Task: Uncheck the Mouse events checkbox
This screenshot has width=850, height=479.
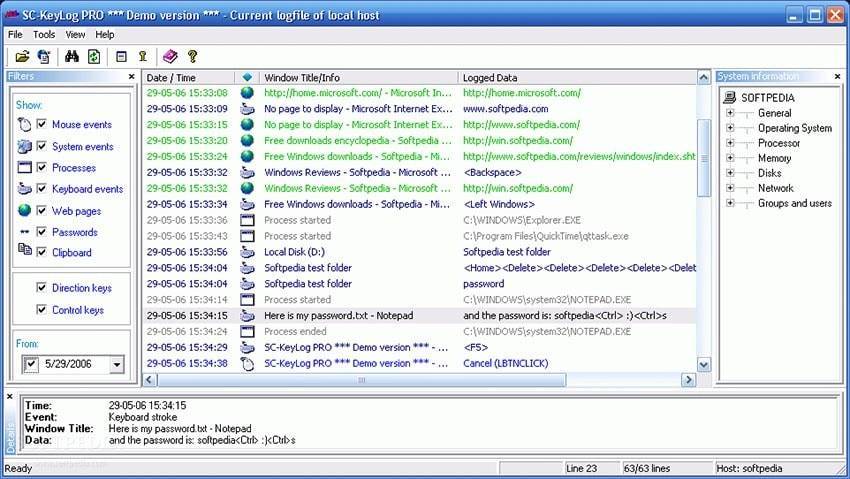Action: pyautogui.click(x=42, y=125)
